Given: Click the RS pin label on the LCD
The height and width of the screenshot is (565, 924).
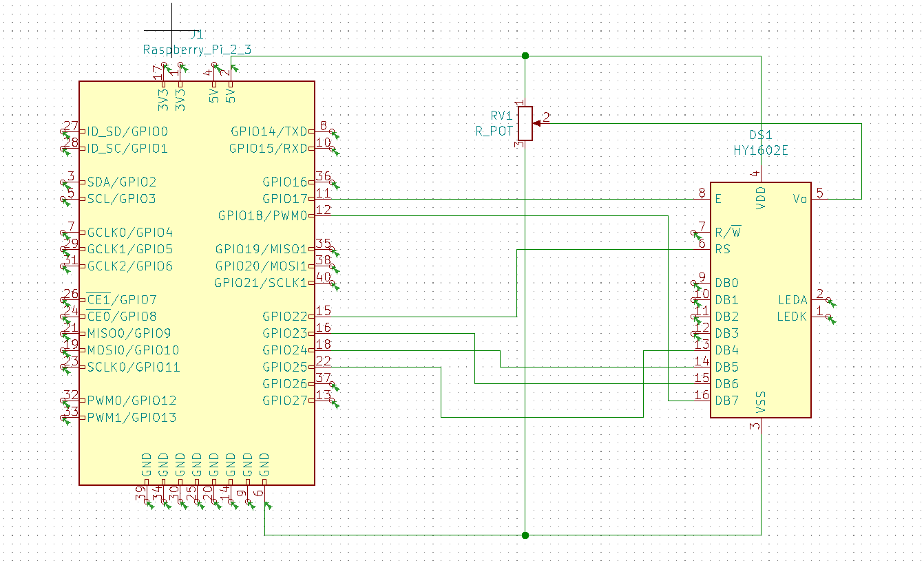Looking at the screenshot, I should [x=722, y=249].
